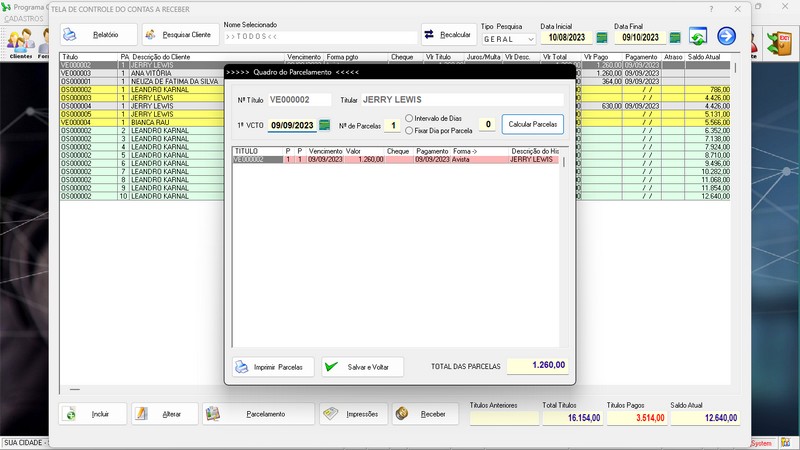Open the Tipo Pesquisa GERAL dropdown
This screenshot has height=450, width=800.
coord(508,39)
